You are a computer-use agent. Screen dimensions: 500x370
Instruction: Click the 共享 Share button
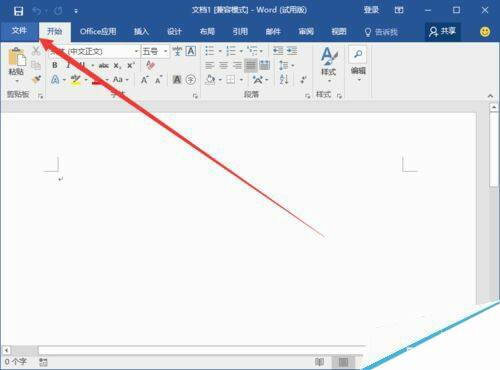(443, 32)
